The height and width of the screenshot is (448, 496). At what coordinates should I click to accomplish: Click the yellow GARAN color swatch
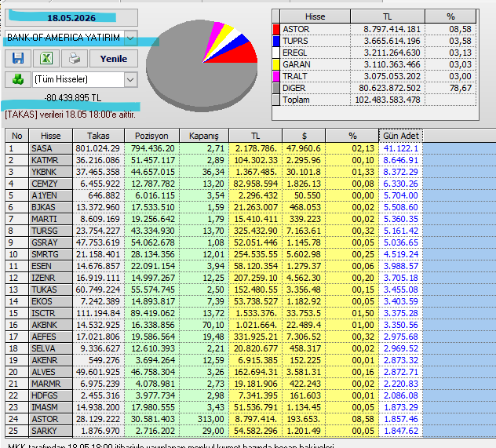tap(276, 64)
